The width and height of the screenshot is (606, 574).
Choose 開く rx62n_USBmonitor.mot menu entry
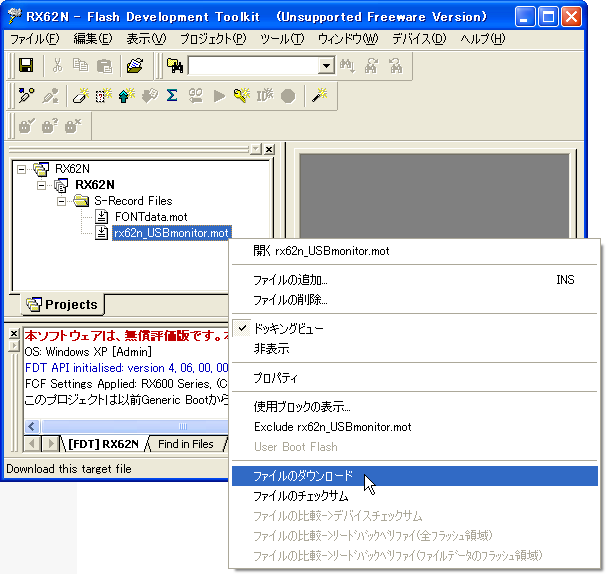(415, 251)
